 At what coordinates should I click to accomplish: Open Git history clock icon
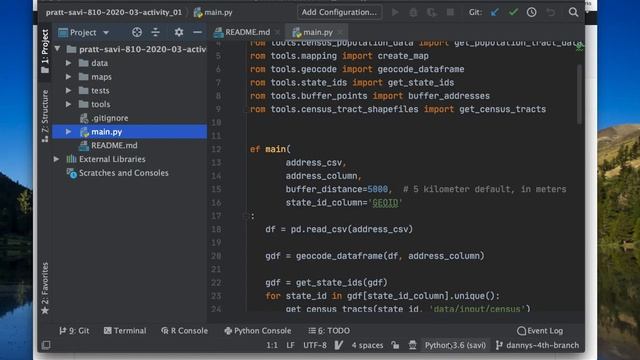531,12
